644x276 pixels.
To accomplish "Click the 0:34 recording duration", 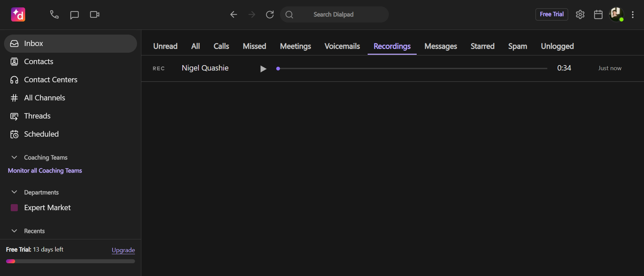I will pyautogui.click(x=564, y=68).
